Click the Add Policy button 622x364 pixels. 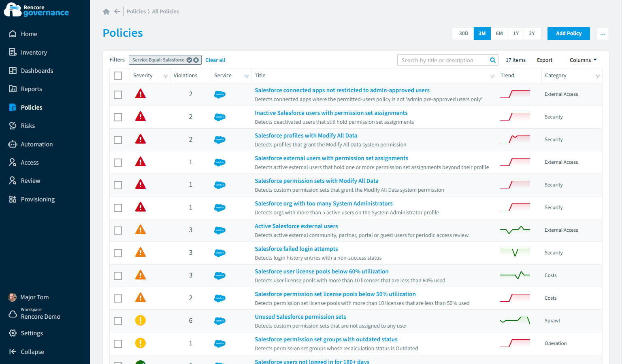(569, 34)
